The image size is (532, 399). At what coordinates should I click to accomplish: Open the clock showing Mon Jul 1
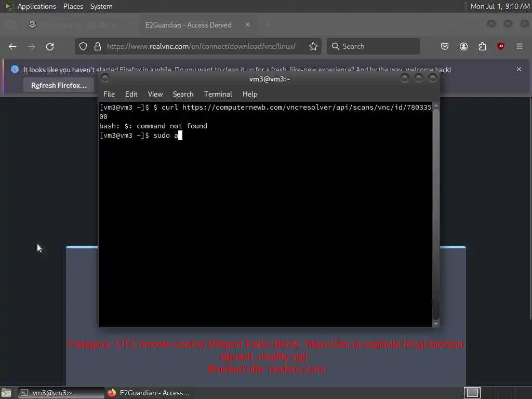500,6
